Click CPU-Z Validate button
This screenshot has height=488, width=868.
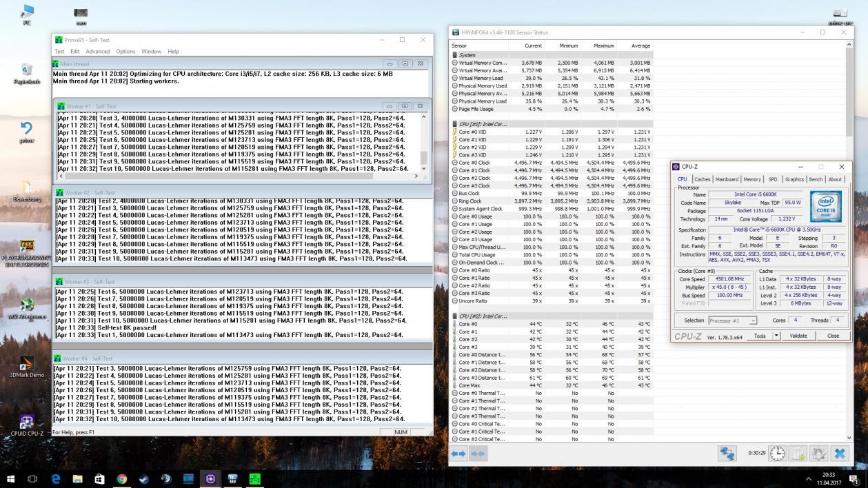pos(798,336)
